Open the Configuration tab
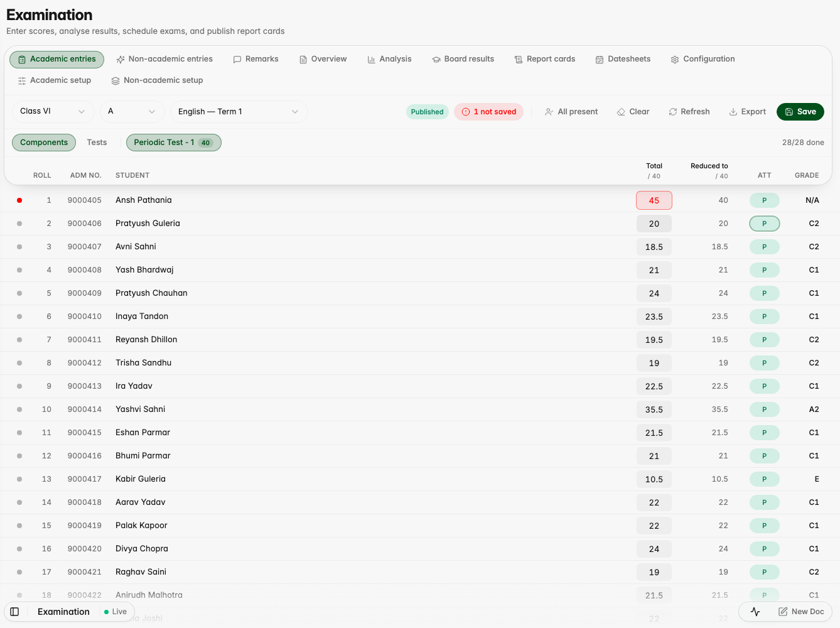Viewport: 840px width, 628px height. click(x=703, y=59)
